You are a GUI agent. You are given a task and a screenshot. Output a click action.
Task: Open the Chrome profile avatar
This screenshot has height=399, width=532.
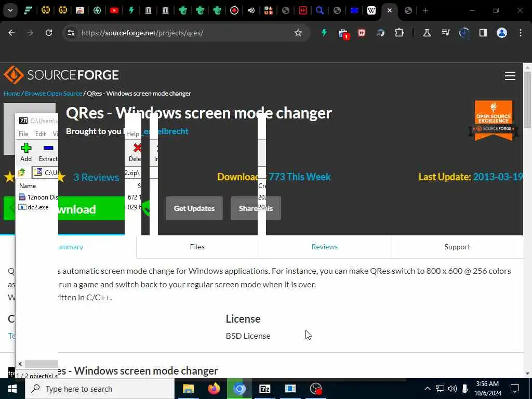(501, 33)
